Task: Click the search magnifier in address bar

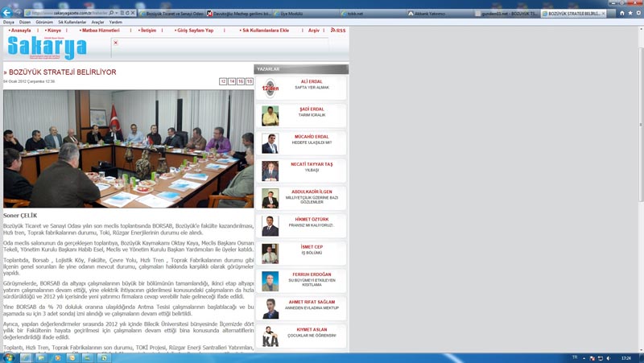Action: tap(111, 13)
